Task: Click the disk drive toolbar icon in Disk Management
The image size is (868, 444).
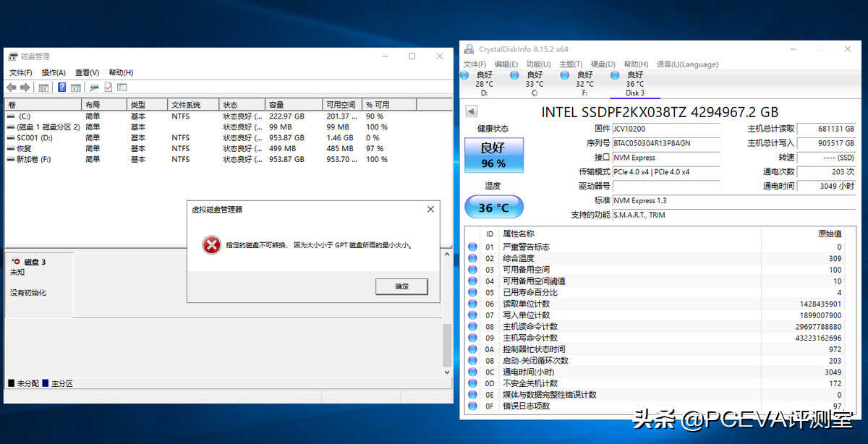Action: tap(94, 87)
